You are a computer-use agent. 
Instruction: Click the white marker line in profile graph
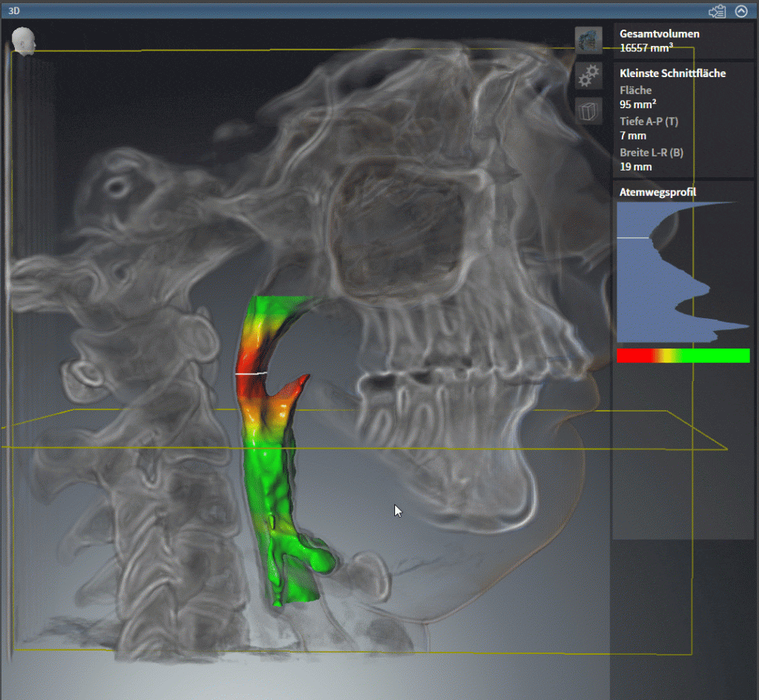tap(633, 238)
